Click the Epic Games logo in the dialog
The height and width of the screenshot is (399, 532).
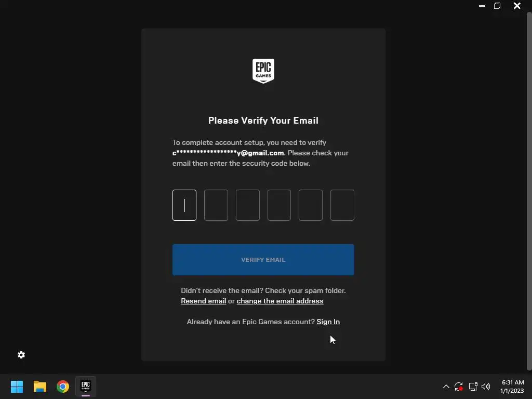click(263, 71)
